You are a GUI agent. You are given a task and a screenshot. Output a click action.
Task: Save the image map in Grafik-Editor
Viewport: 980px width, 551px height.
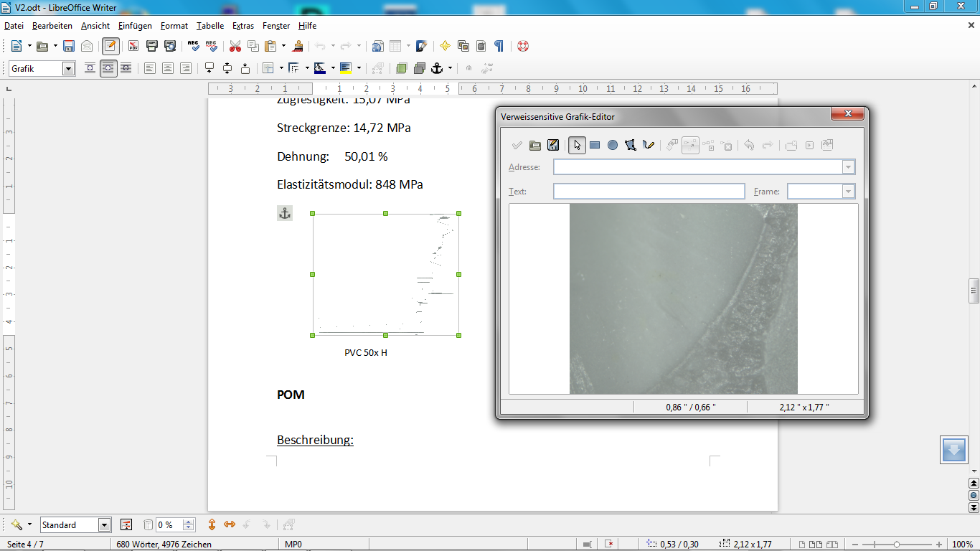[553, 145]
